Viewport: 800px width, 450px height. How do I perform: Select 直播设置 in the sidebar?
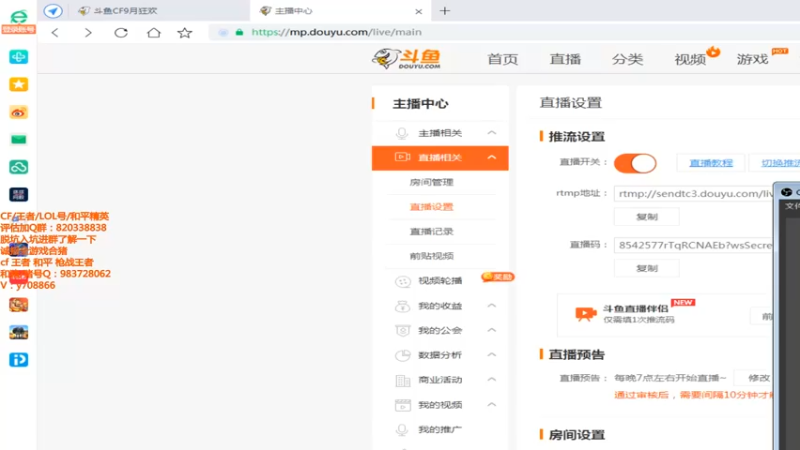click(431, 207)
